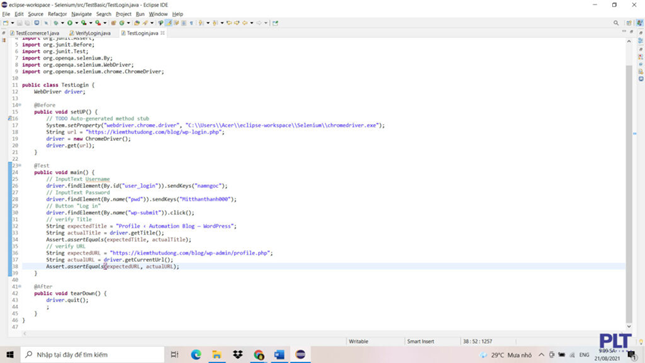Click the vertical scrollbar thumb
This screenshot has width=645, height=363.
[x=629, y=193]
